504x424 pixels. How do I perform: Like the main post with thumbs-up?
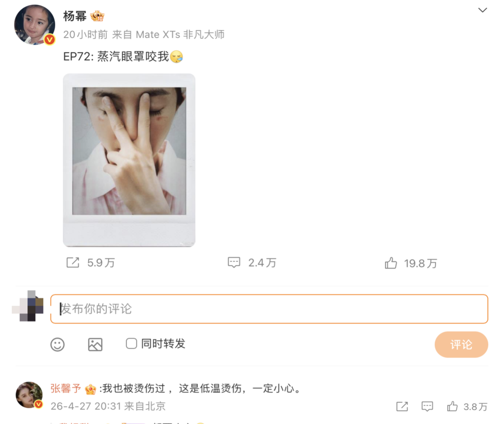click(x=391, y=263)
